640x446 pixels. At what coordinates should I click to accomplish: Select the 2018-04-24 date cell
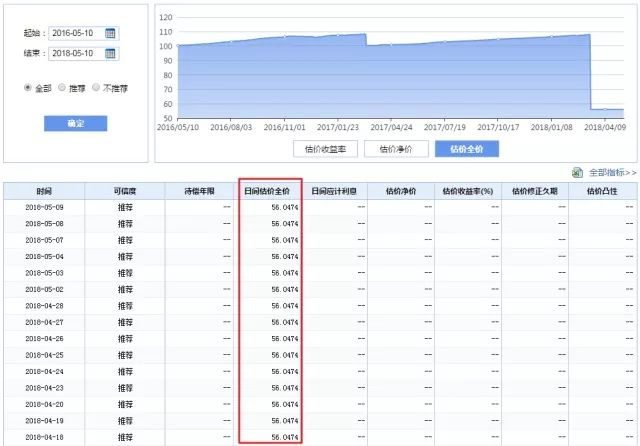coord(44,371)
